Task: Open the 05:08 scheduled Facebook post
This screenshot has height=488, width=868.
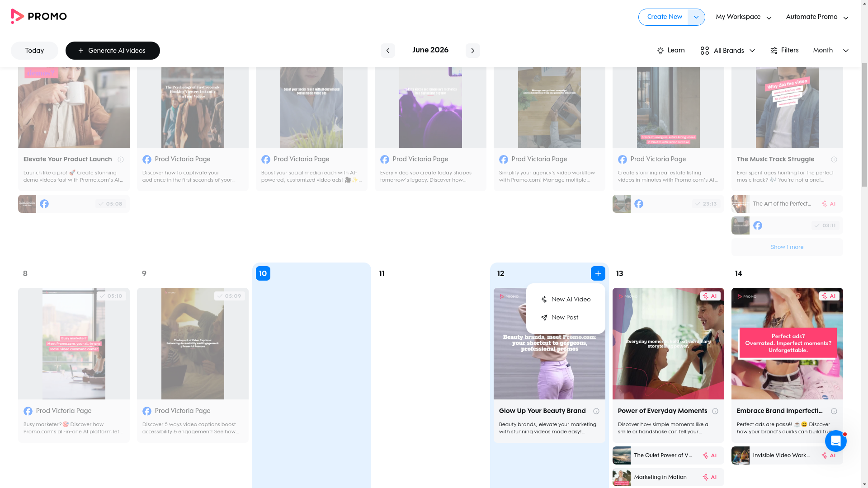Action: coord(74,204)
